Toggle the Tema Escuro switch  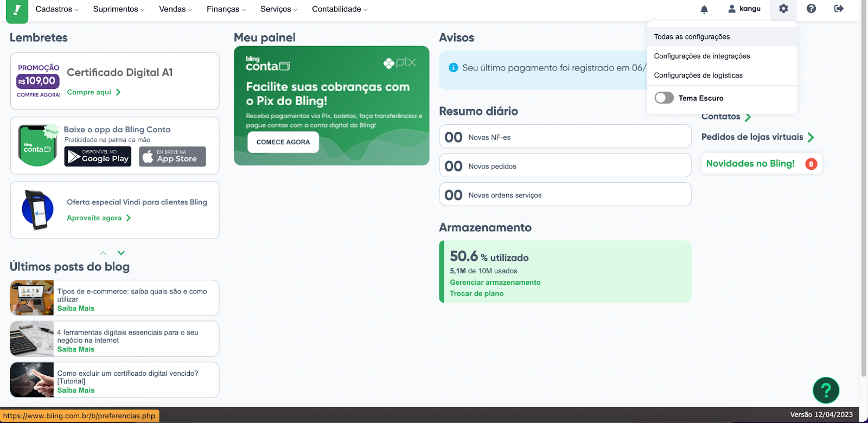click(x=664, y=98)
